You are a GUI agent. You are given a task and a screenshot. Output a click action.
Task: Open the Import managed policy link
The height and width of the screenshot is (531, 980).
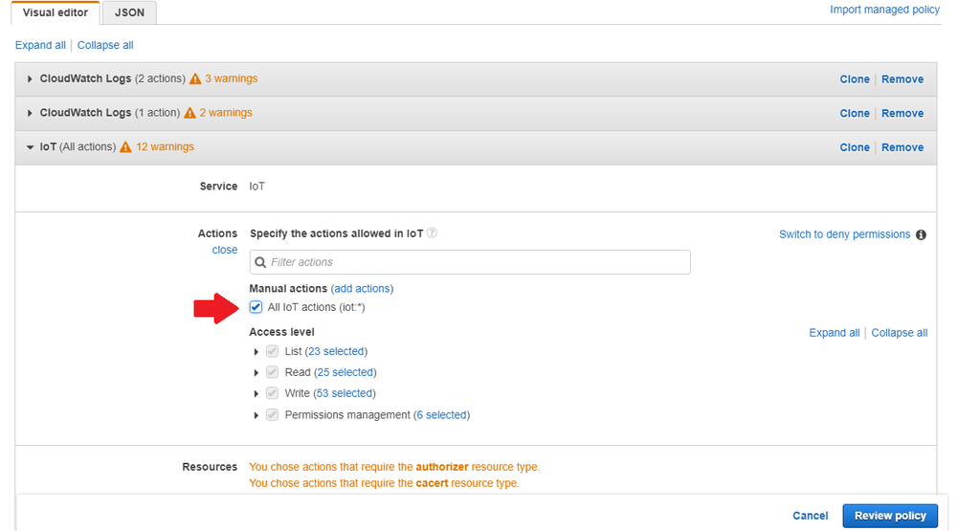click(884, 10)
